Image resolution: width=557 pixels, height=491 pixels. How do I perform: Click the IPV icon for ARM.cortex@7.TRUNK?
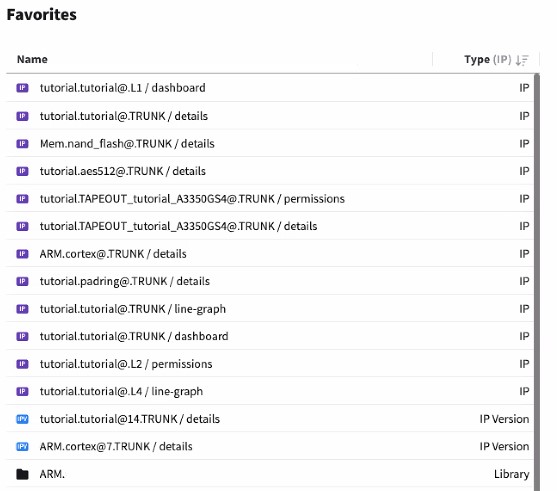(22, 447)
